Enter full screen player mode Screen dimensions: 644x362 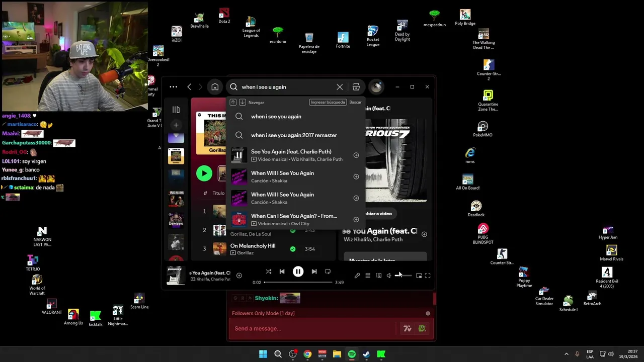pos(428,276)
